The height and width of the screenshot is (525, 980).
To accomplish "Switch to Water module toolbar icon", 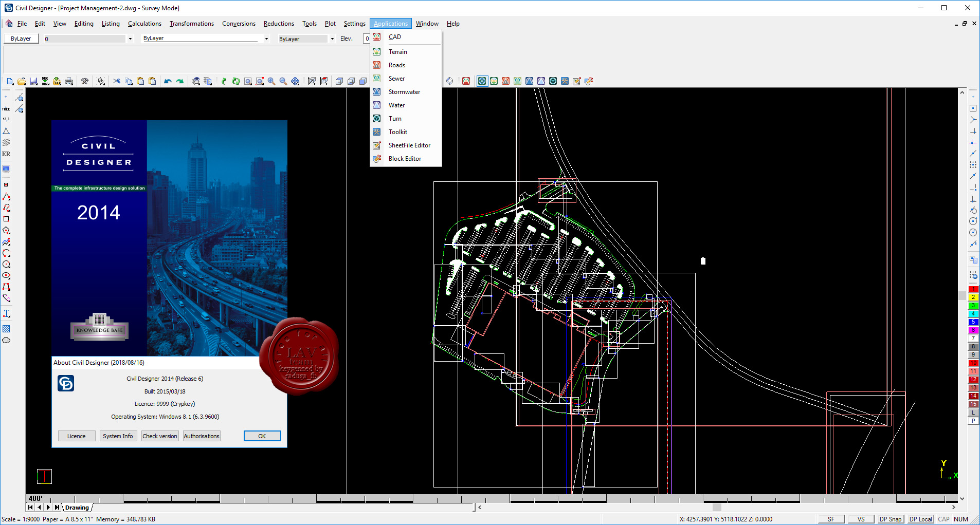I will [x=541, y=81].
